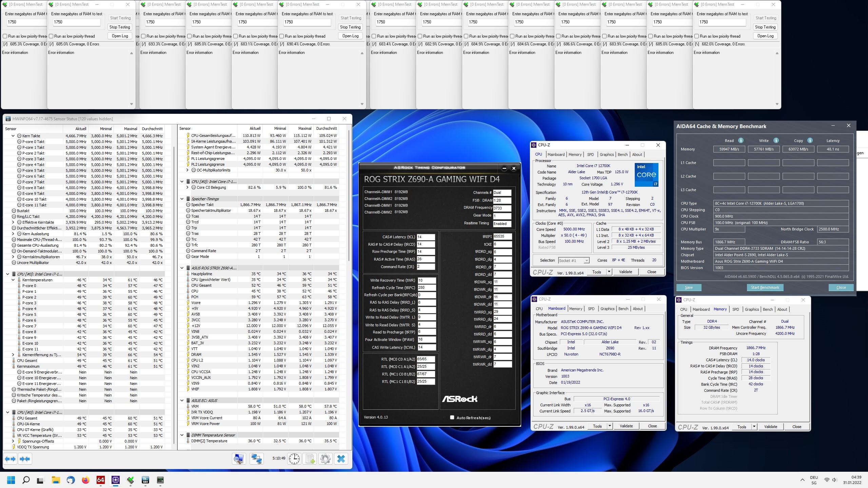Click RAM megabytes field in 685.0% MemTest

[x=76, y=22]
